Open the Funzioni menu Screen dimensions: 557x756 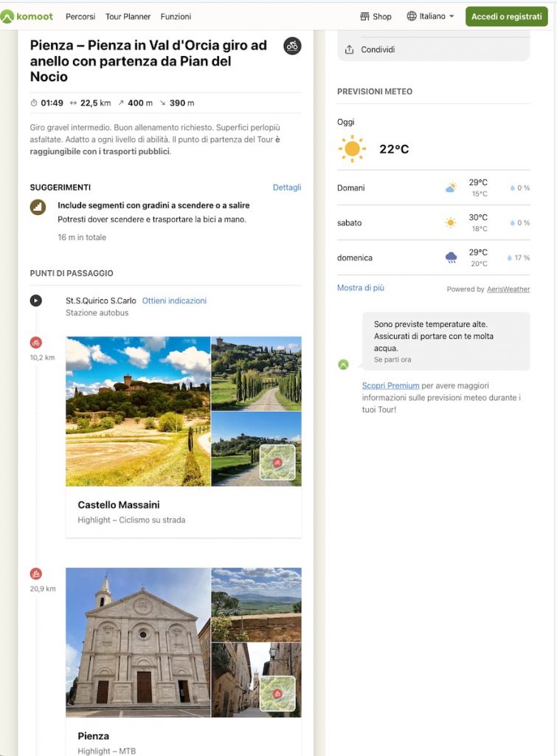click(176, 16)
